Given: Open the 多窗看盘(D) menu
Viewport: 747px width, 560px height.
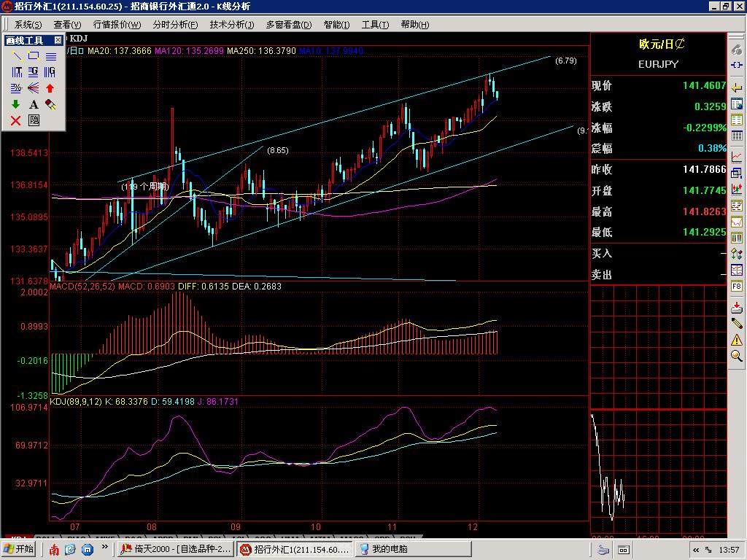Looking at the screenshot, I should pos(289,24).
